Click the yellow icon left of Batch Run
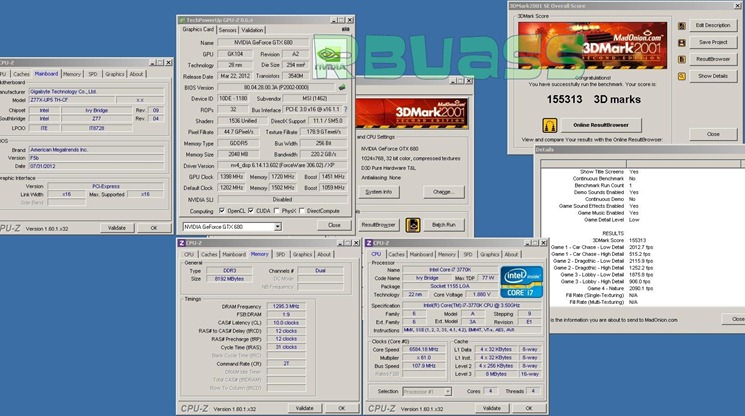Viewport: 745px width, 416px height. (412, 225)
